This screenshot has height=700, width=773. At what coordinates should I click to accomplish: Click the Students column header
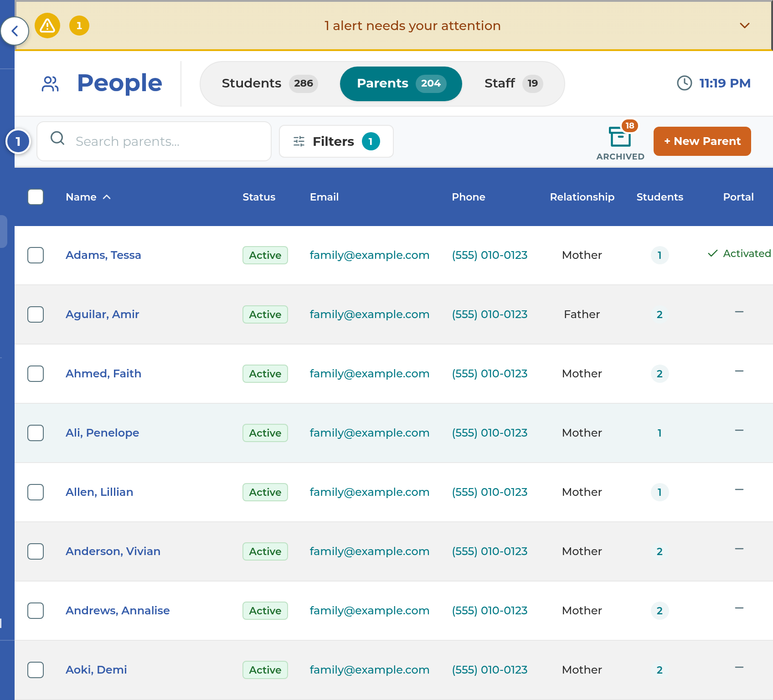660,197
